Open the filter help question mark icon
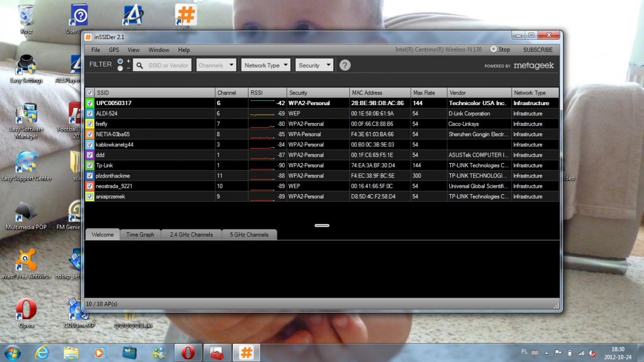This screenshot has height=362, width=644. (345, 65)
